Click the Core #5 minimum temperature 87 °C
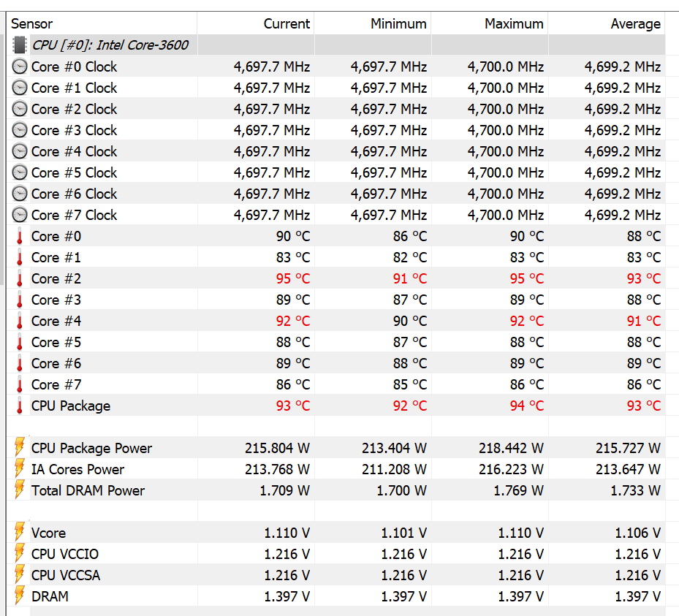 [410, 343]
